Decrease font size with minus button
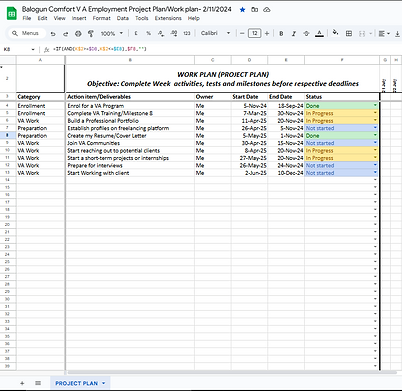The width and height of the screenshot is (402, 391). point(242,33)
